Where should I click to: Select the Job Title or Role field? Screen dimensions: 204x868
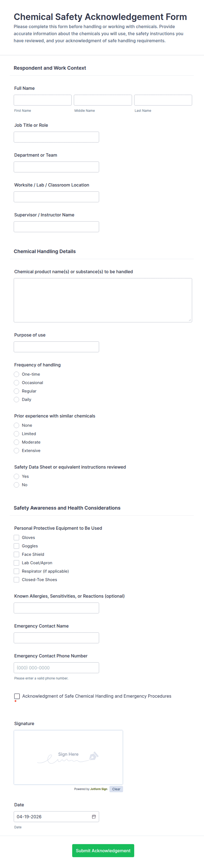56,137
